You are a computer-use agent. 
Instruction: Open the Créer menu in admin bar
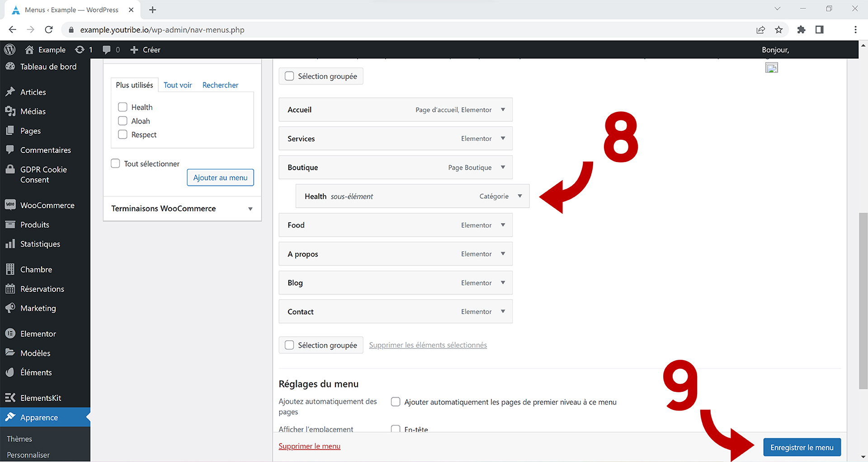[145, 50]
